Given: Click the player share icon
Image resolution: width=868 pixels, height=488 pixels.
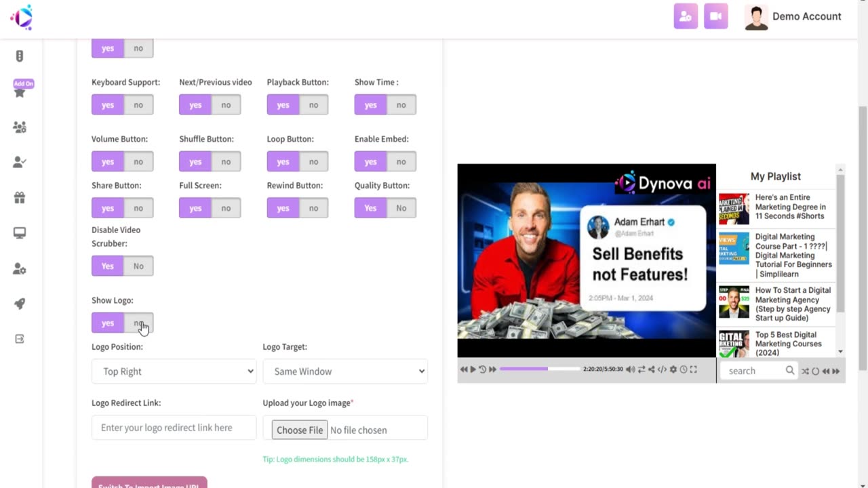Looking at the screenshot, I should point(652,369).
